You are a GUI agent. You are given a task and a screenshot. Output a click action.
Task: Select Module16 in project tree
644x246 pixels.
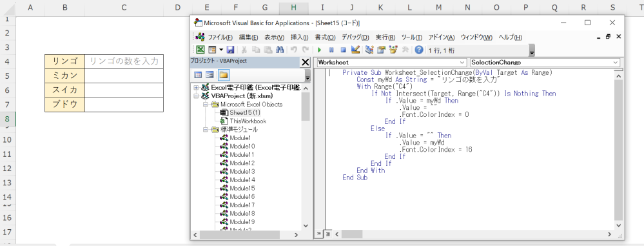coord(243,197)
